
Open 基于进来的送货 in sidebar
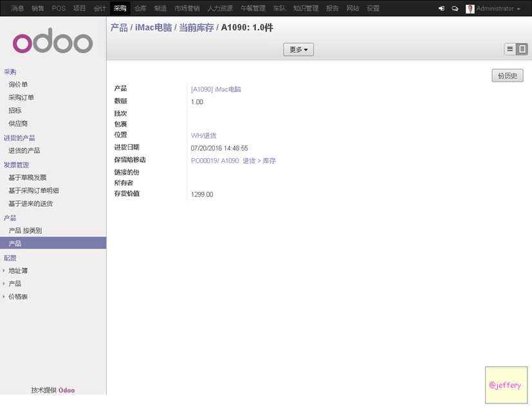click(30, 203)
